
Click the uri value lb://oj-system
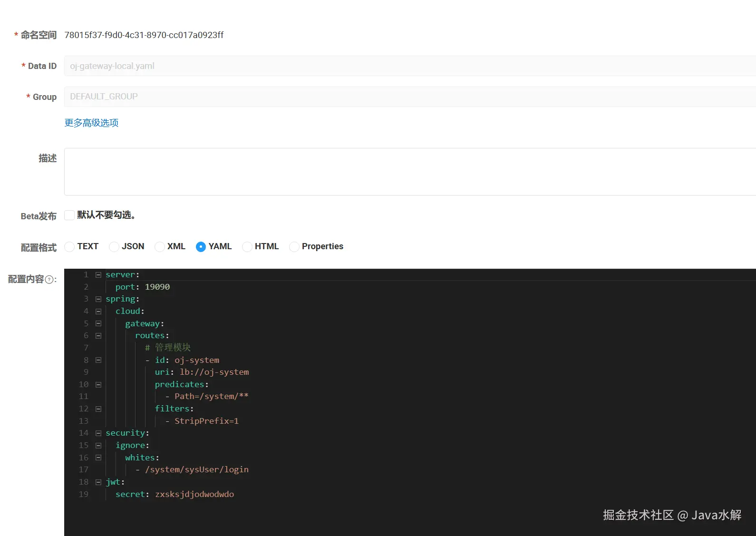point(214,372)
